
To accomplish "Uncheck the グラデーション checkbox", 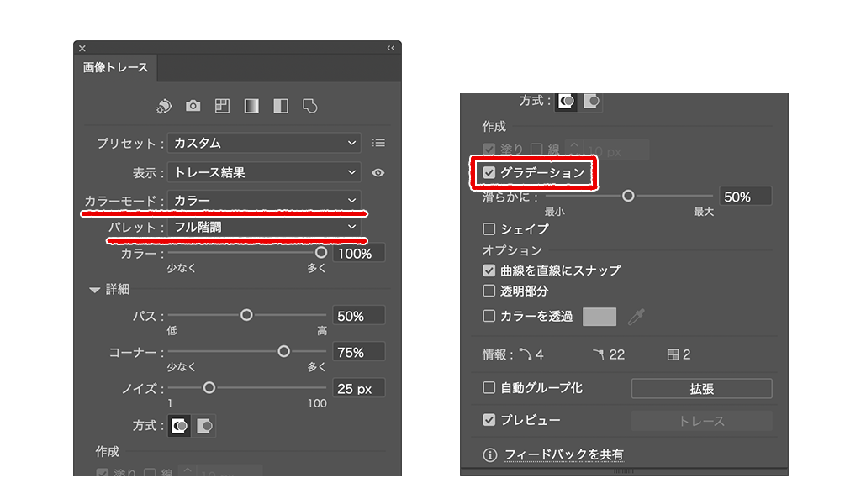I will click(x=489, y=173).
